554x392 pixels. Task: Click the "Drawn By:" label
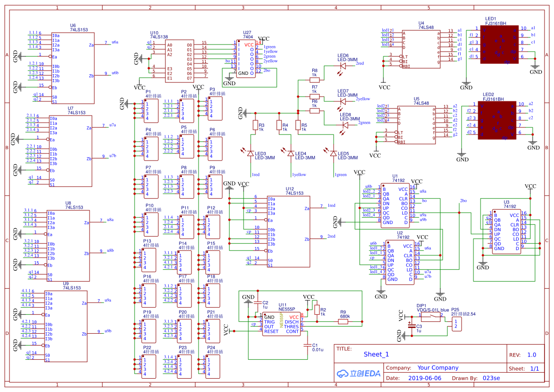point(464,378)
